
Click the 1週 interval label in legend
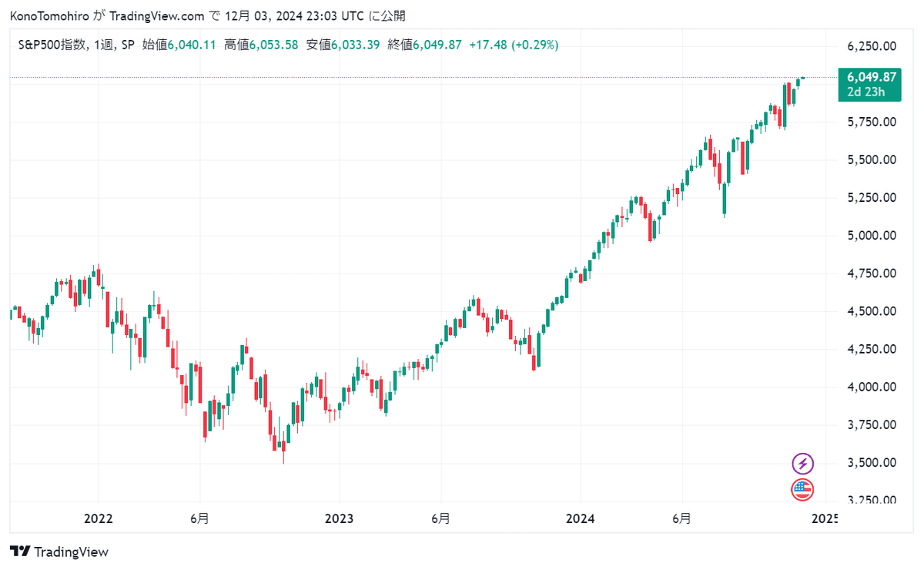pyautogui.click(x=103, y=45)
